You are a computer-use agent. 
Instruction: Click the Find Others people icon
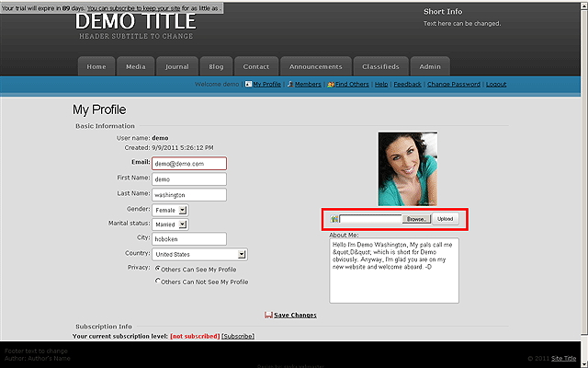click(x=330, y=84)
